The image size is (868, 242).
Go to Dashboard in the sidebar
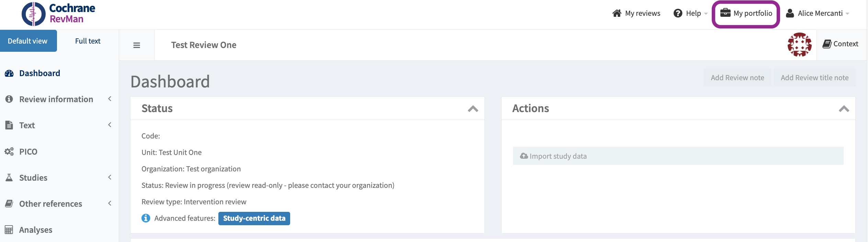tap(39, 73)
